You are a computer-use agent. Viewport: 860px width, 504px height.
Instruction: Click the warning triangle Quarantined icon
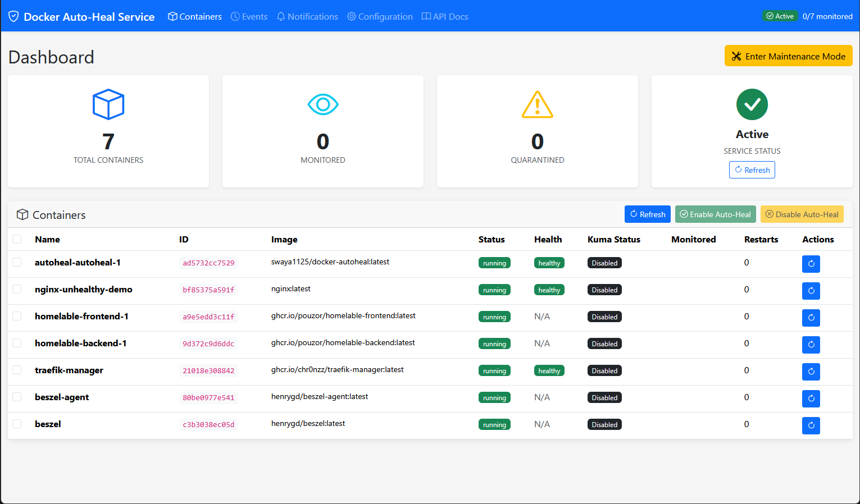click(538, 104)
